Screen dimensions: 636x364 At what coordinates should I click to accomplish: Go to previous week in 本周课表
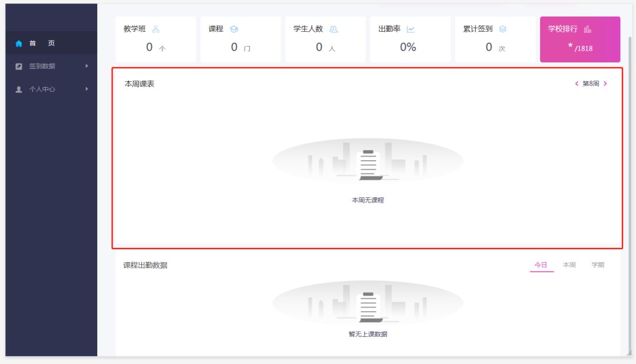coord(577,84)
